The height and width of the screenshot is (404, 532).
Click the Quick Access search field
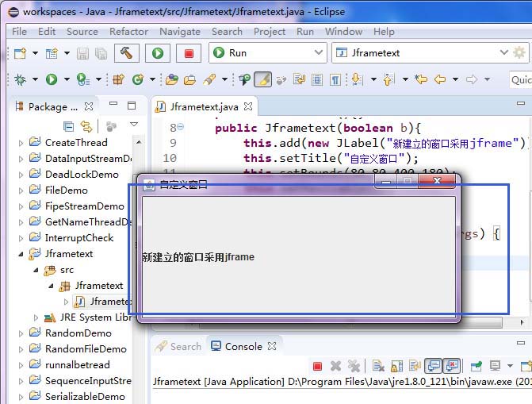tap(520, 79)
